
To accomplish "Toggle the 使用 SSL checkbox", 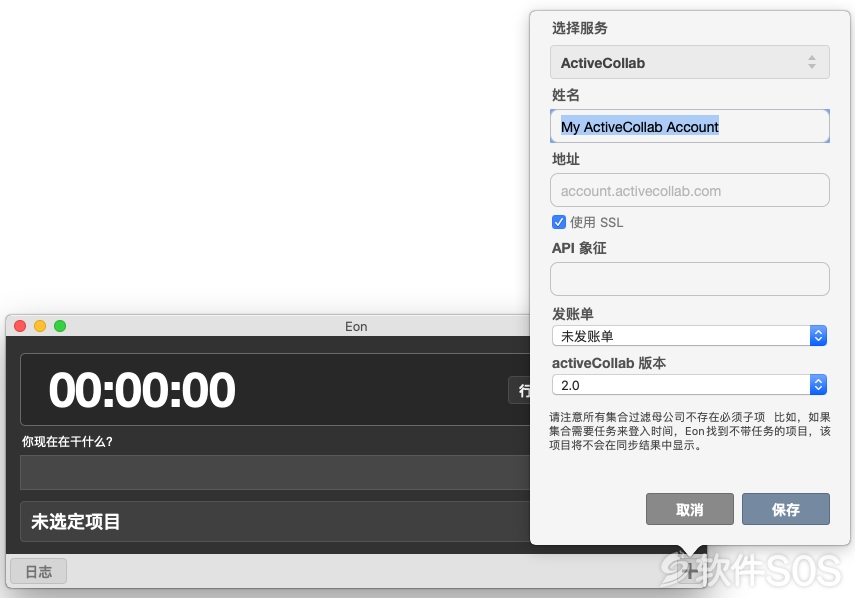I will (559, 222).
